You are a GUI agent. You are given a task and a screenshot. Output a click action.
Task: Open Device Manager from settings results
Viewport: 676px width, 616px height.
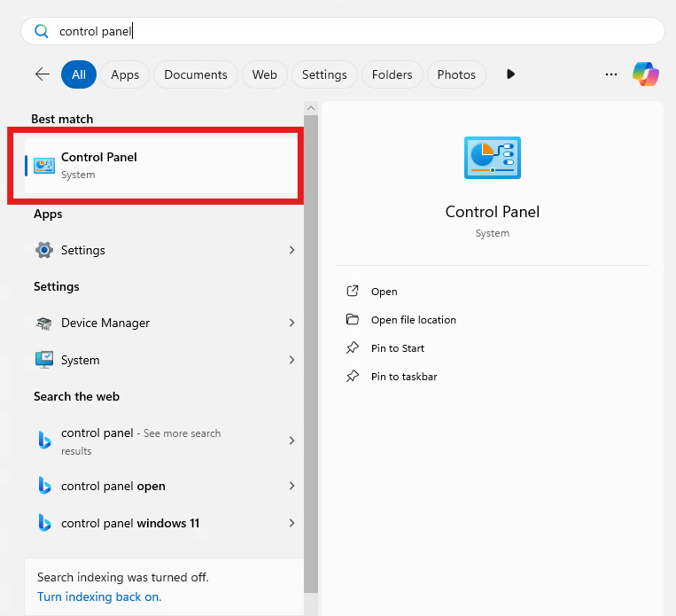tap(105, 324)
